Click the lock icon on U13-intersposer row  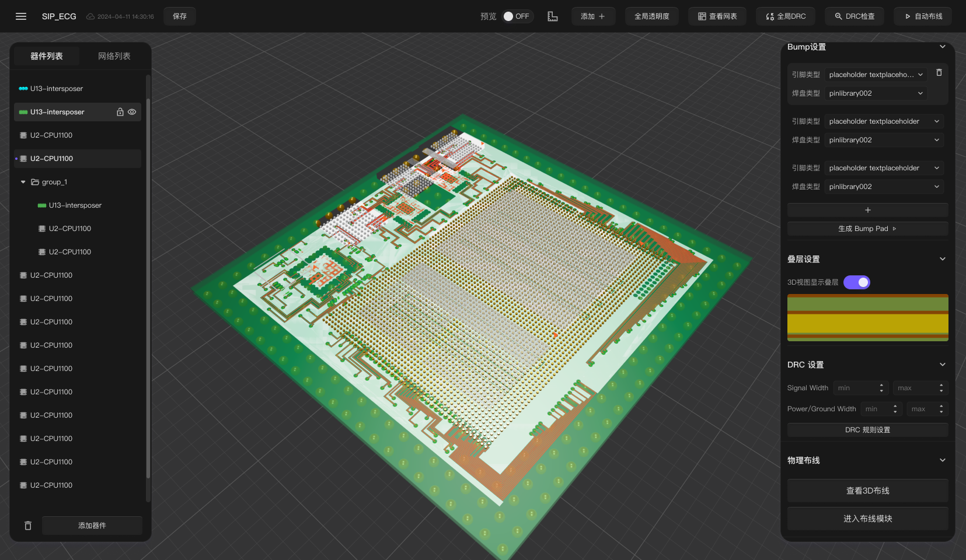(x=120, y=112)
